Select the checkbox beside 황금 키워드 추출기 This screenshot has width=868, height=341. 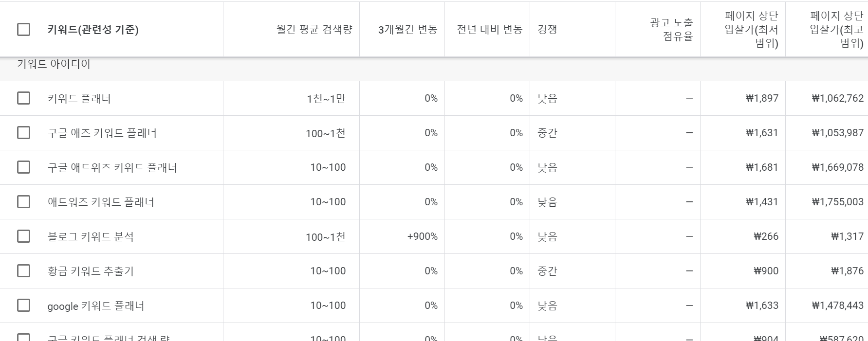tap(23, 271)
